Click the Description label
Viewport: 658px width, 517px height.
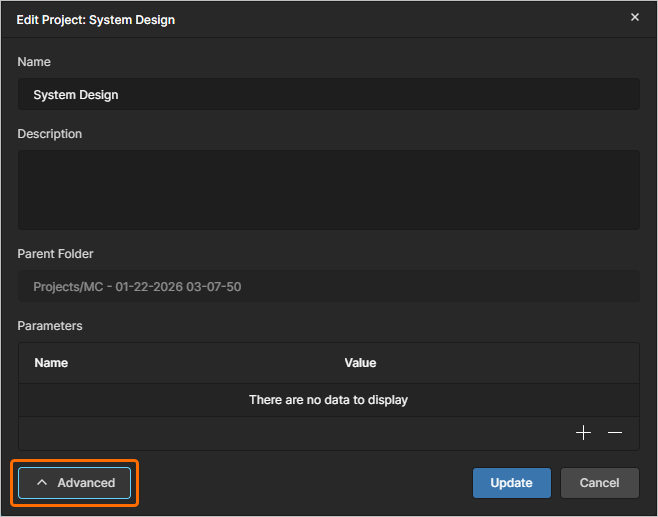[49, 134]
